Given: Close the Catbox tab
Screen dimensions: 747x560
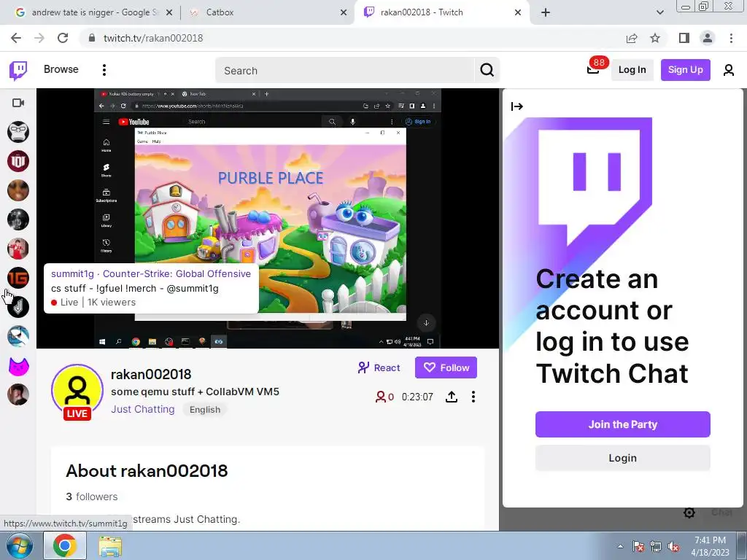Looking at the screenshot, I should [x=344, y=13].
